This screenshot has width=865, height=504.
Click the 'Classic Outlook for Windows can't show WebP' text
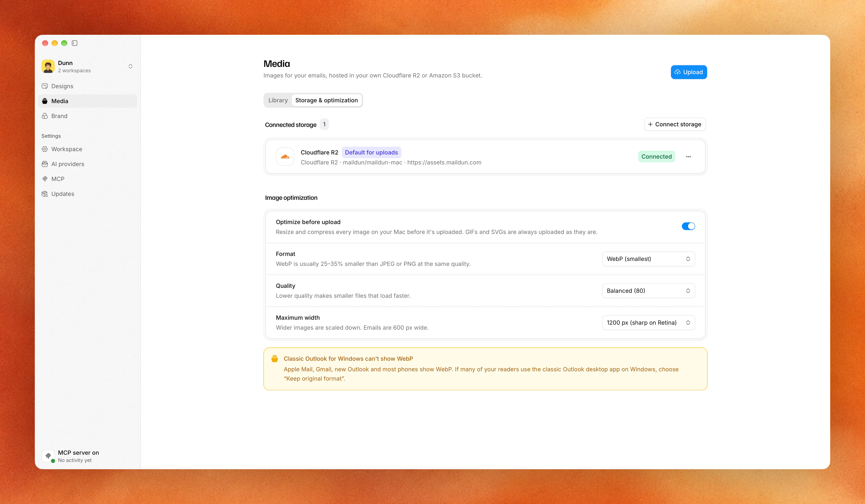click(348, 358)
